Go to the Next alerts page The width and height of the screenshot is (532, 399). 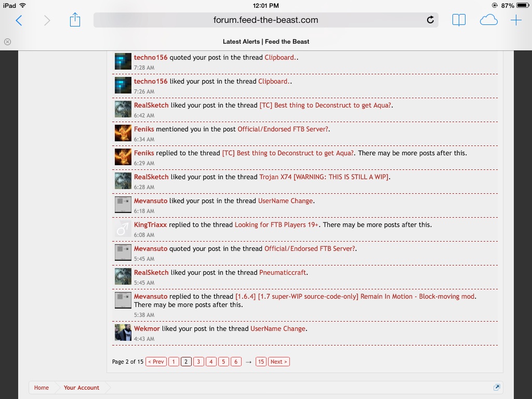tap(278, 362)
